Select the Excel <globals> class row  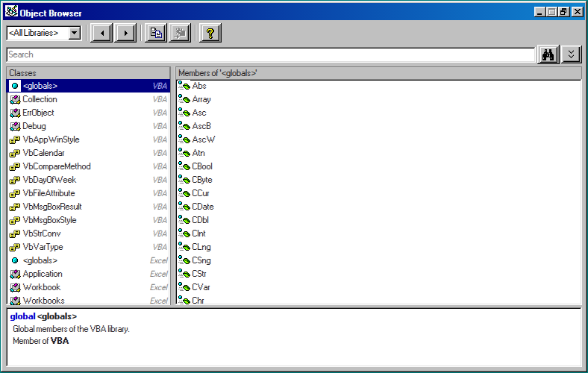(89, 260)
